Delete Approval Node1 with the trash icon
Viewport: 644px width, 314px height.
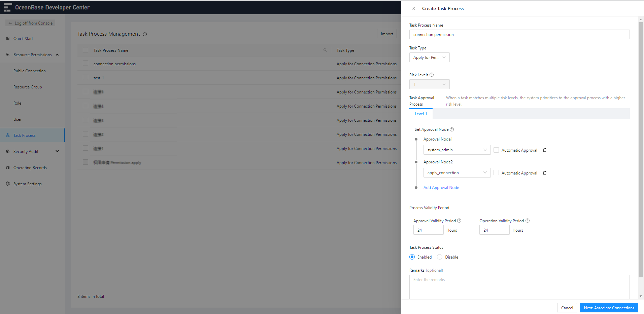pyautogui.click(x=544, y=150)
